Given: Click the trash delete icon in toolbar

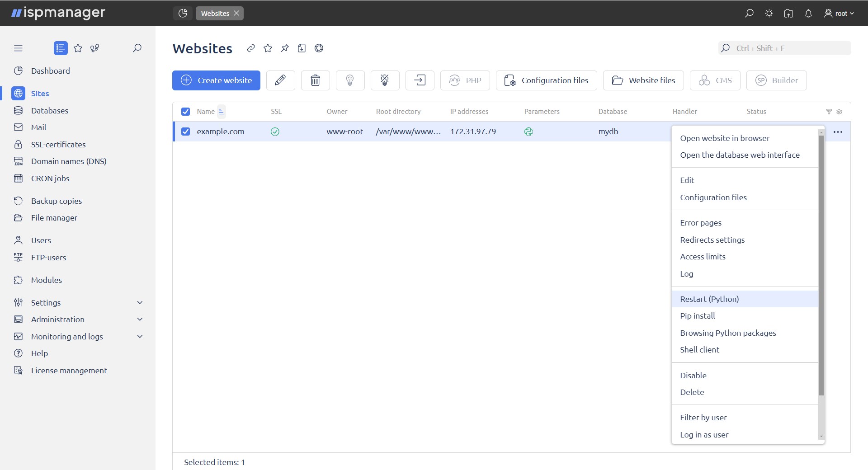Looking at the screenshot, I should 315,80.
